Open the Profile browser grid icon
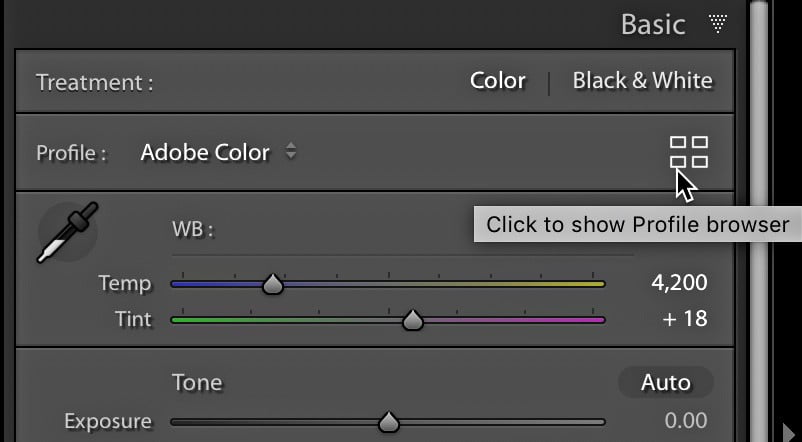The image size is (802, 442). pyautogui.click(x=688, y=152)
